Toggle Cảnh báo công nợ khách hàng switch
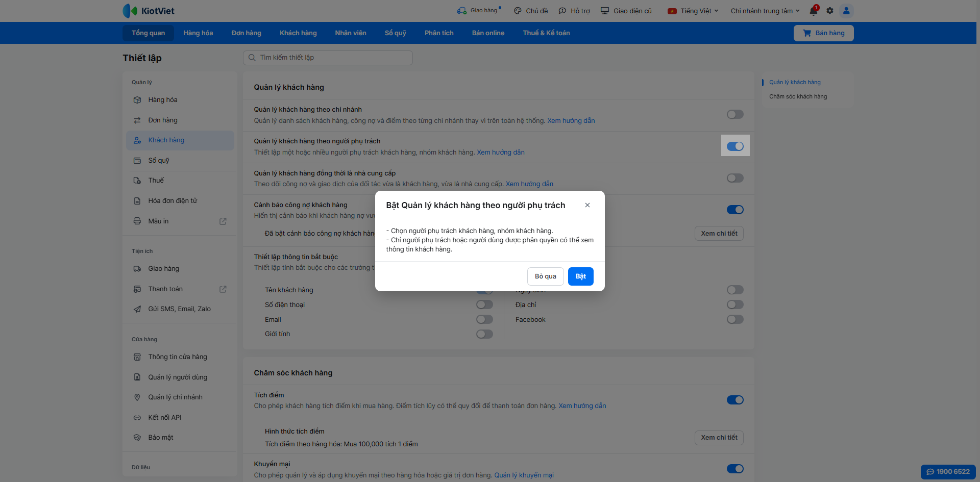The width and height of the screenshot is (980, 482). pyautogui.click(x=735, y=210)
